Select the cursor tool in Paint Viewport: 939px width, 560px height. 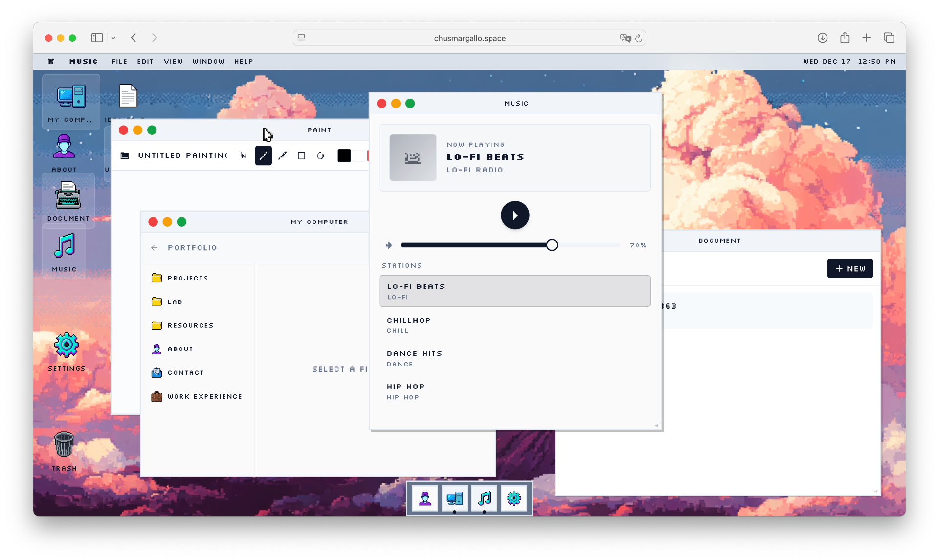pos(244,155)
